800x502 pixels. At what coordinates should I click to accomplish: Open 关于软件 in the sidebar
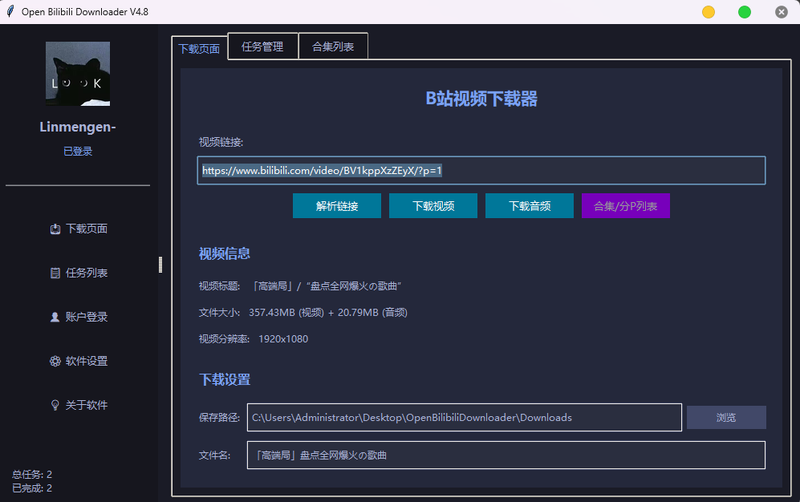pos(79,405)
